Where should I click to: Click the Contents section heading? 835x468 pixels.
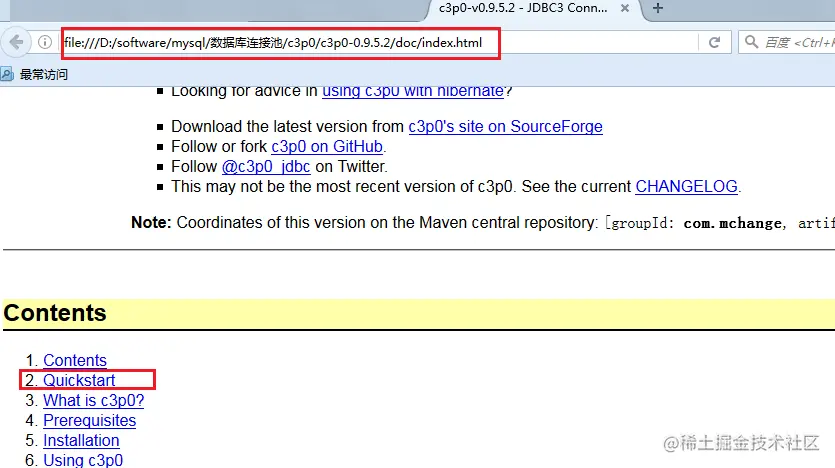coord(55,313)
